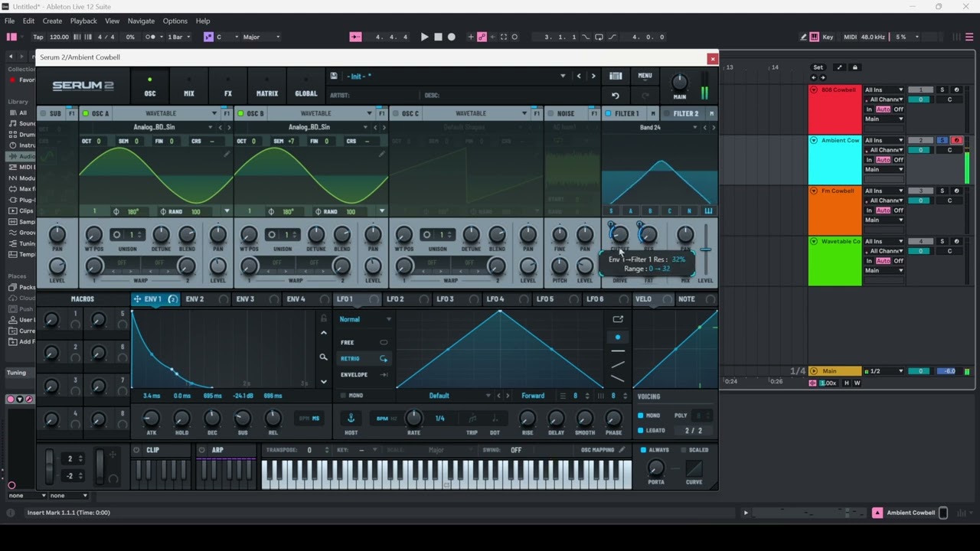Screen dimensions: 980x551
Task: Click Ableton's Play button
Action: tap(424, 37)
